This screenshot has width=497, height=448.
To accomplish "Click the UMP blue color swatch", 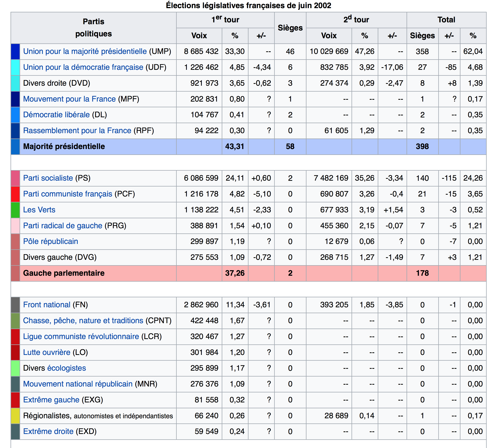I will (15, 52).
